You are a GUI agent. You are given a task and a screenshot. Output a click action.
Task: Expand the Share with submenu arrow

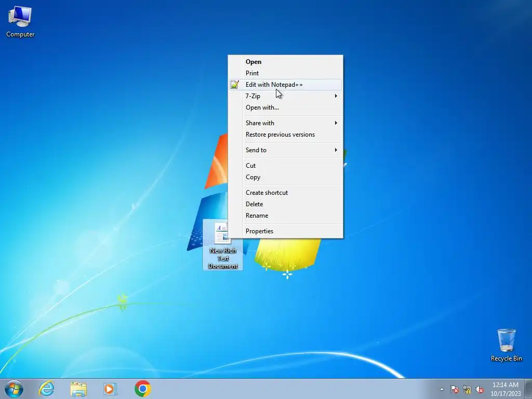[336, 123]
